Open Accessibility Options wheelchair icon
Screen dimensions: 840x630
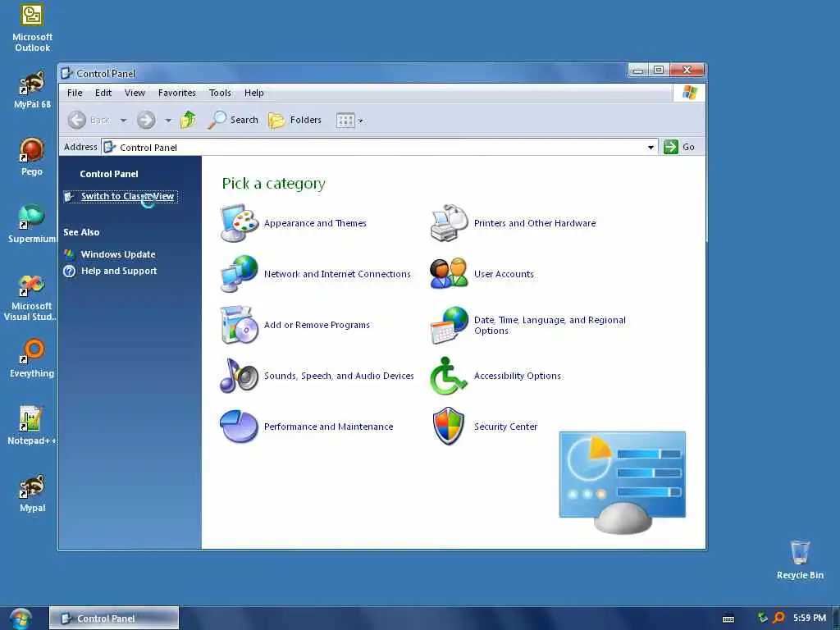pyautogui.click(x=449, y=376)
